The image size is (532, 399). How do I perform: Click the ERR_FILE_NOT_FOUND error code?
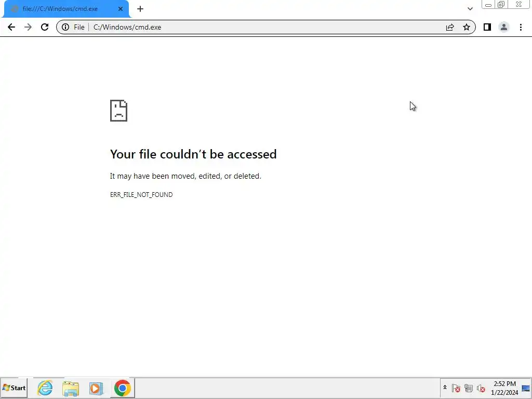click(141, 195)
